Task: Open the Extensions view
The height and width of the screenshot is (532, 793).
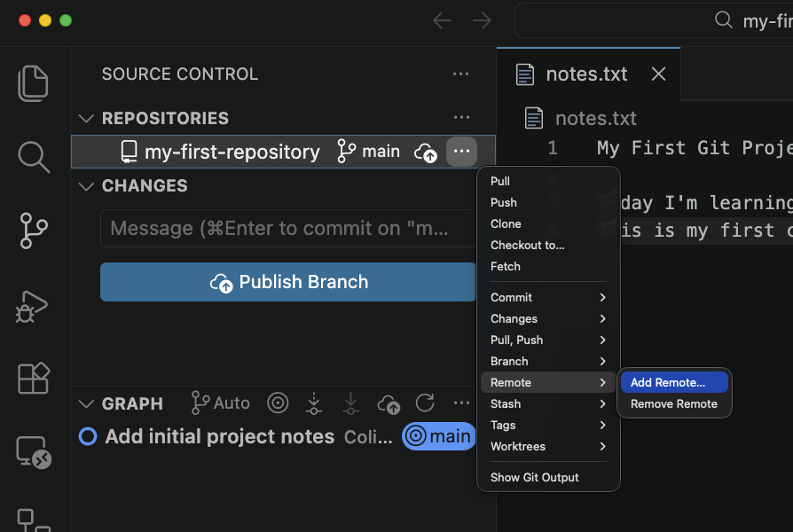Action: [x=34, y=379]
